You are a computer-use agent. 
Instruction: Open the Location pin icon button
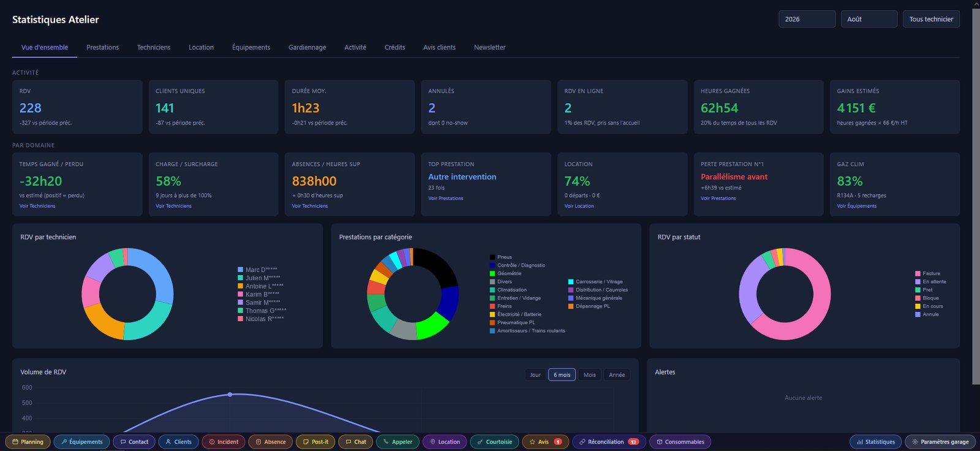tap(445, 442)
